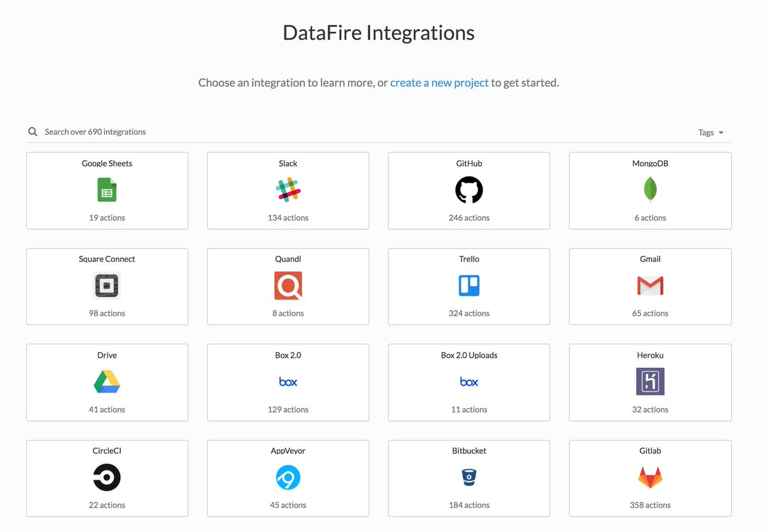Screen dimensions: 767x532
Task: Click the 32 actions label
Action: coord(650,409)
